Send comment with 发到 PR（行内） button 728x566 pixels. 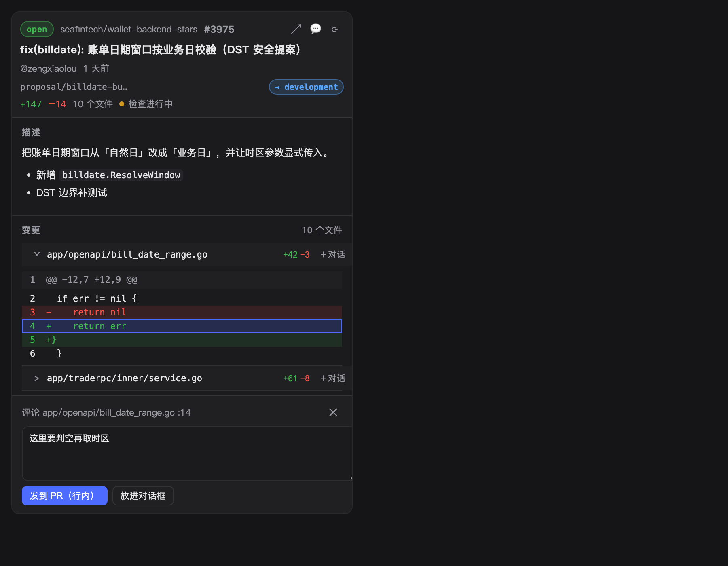coord(65,496)
